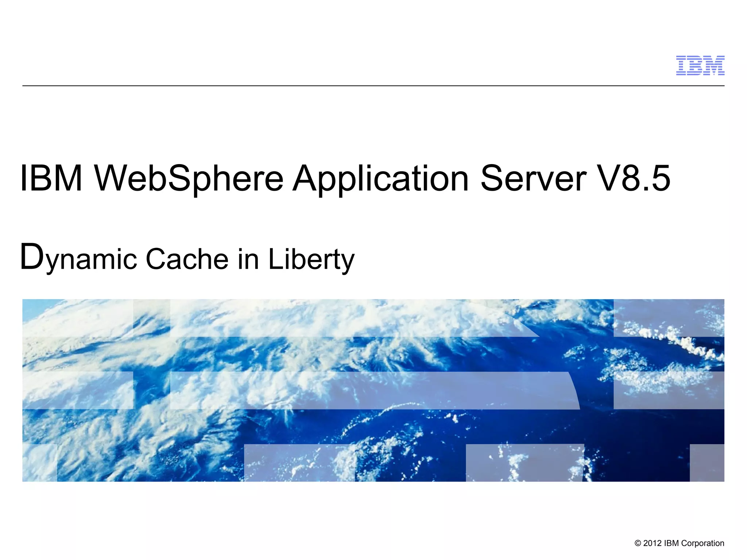The image size is (747, 560).
Task: Click the 2012 IBM Corporation copyright text
Action: (x=679, y=543)
